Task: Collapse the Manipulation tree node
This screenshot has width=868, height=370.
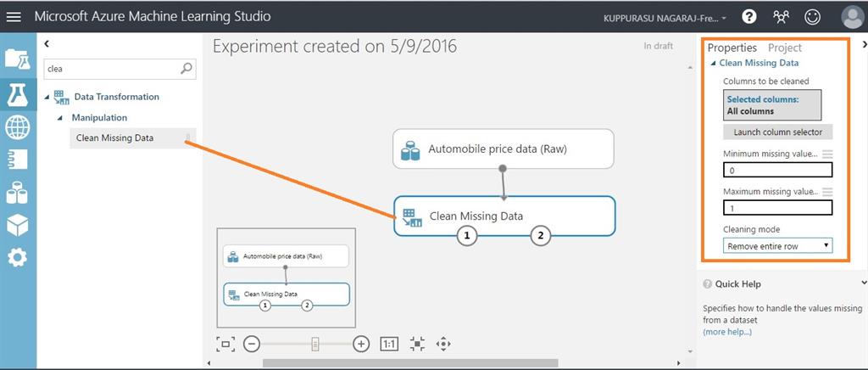Action: click(60, 118)
